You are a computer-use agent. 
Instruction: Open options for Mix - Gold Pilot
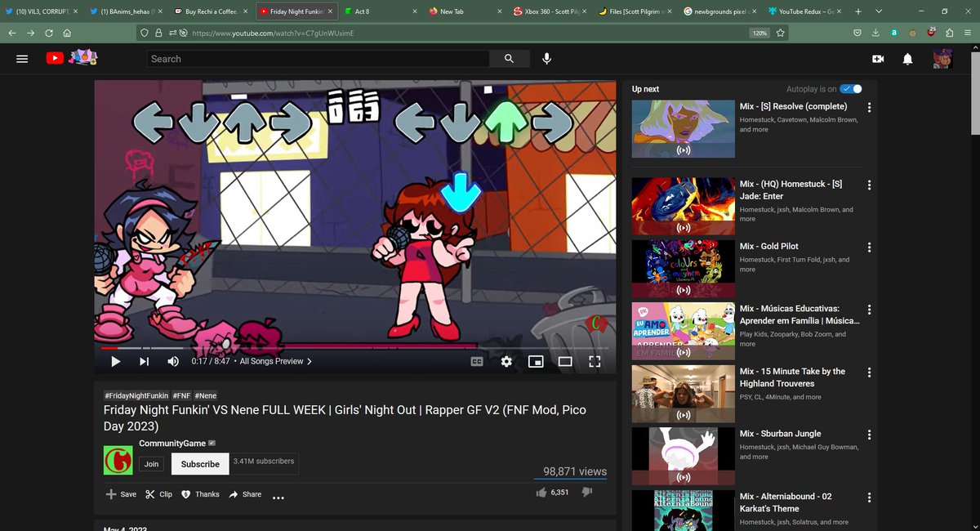click(870, 248)
